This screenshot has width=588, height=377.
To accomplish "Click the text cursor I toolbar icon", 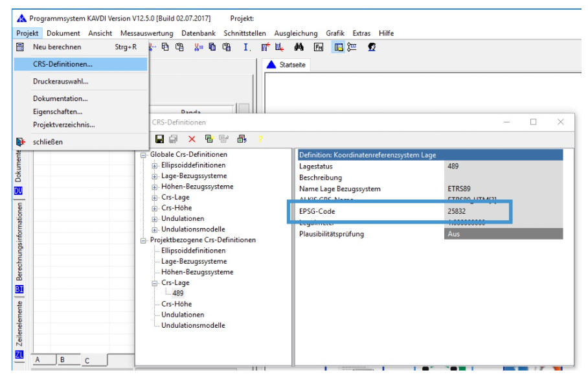I will (x=247, y=47).
